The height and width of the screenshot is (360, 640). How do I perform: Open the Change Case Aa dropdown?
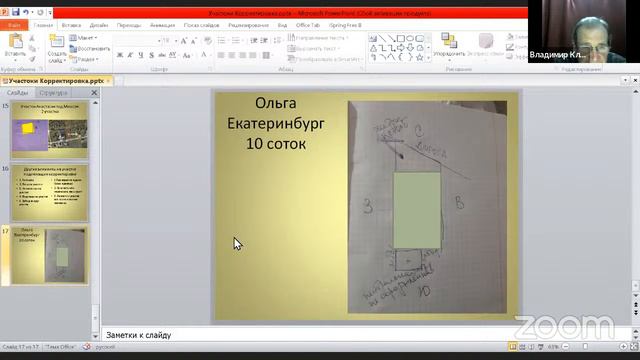pyautogui.click(x=187, y=55)
